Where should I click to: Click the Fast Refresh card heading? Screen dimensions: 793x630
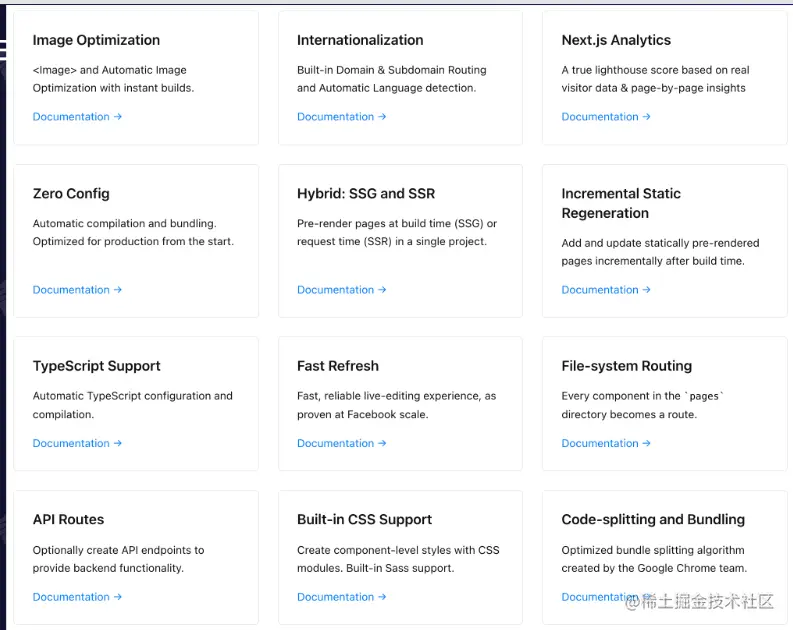click(338, 366)
